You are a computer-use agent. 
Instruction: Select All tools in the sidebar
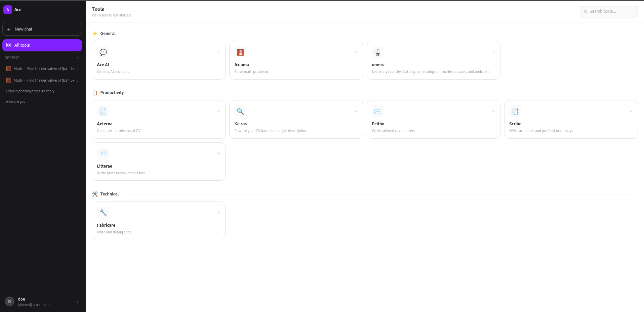pos(42,45)
